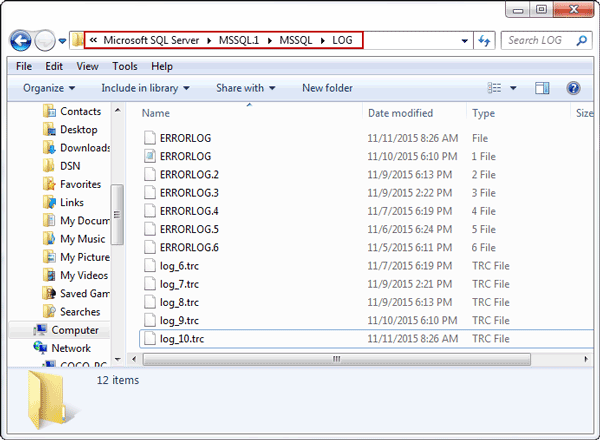600x440 pixels.
Task: Sort by the Type column header
Action: coord(483,113)
